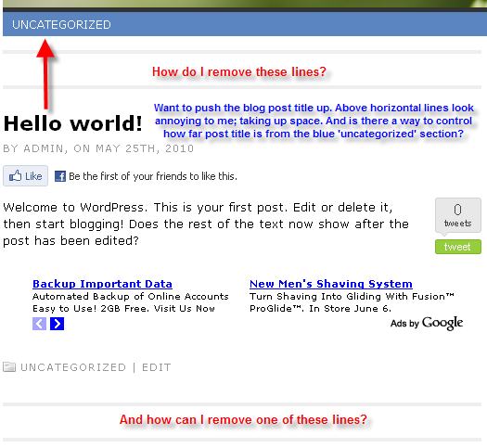Click the Welcome to WordPress post paragraph
The height and width of the screenshot is (448, 487).
point(206,224)
